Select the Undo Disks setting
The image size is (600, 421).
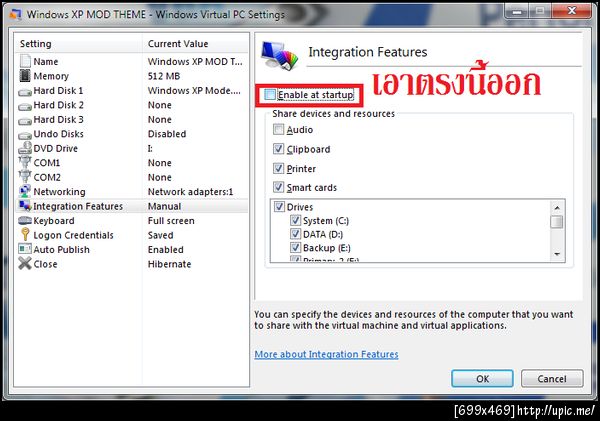tap(132, 134)
